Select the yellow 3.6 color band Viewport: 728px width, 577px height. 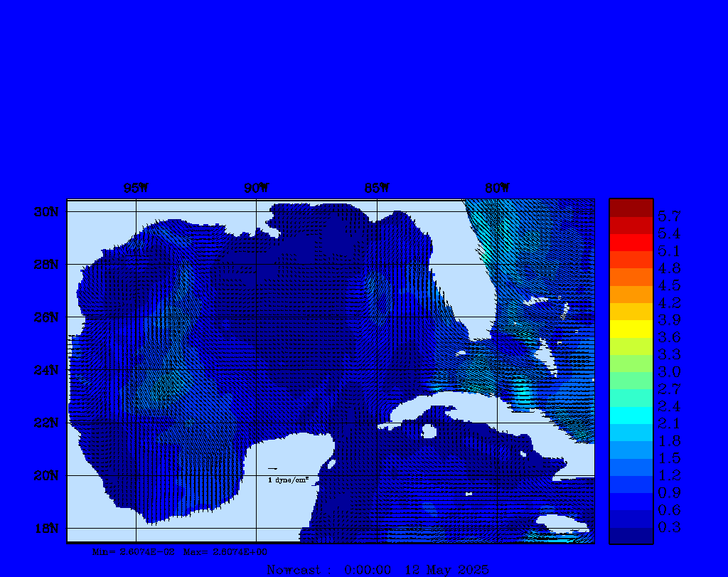(x=631, y=329)
